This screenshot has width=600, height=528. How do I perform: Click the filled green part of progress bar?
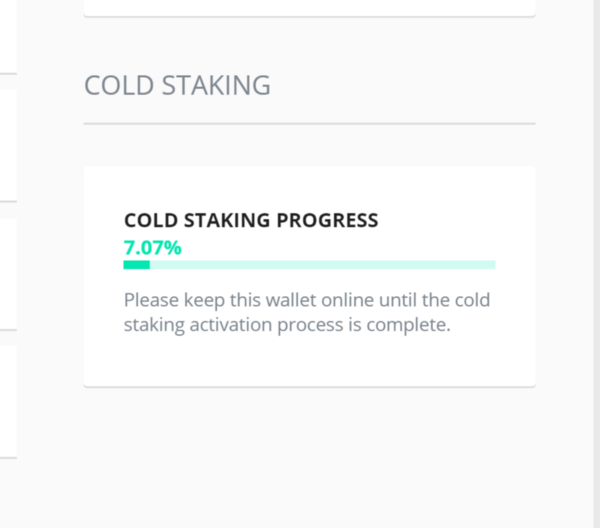(x=137, y=265)
